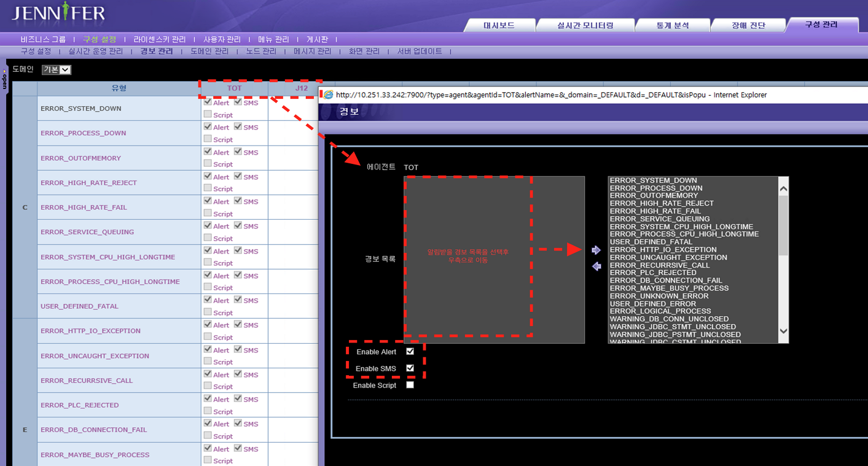Click the JENNIFER logo

click(58, 14)
